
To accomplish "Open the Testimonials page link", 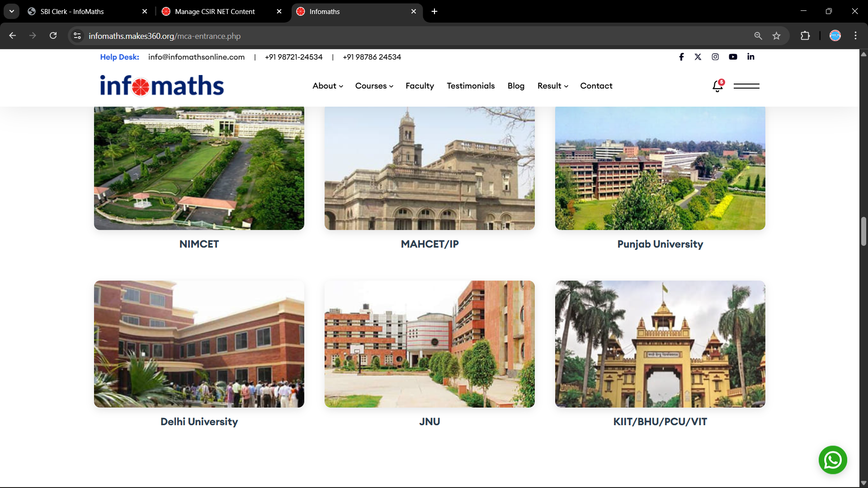I will click(x=471, y=86).
